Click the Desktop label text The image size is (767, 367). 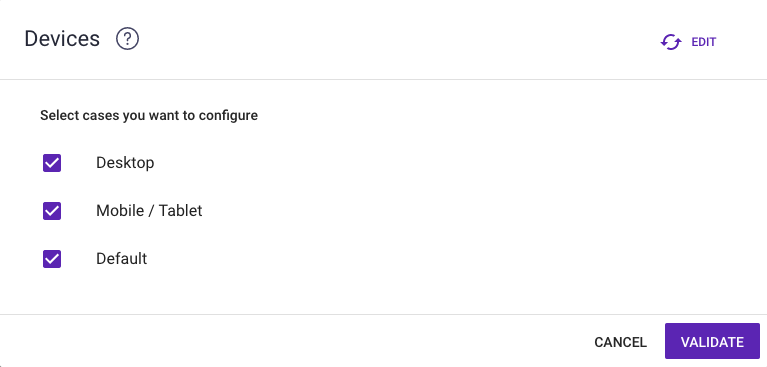125,162
